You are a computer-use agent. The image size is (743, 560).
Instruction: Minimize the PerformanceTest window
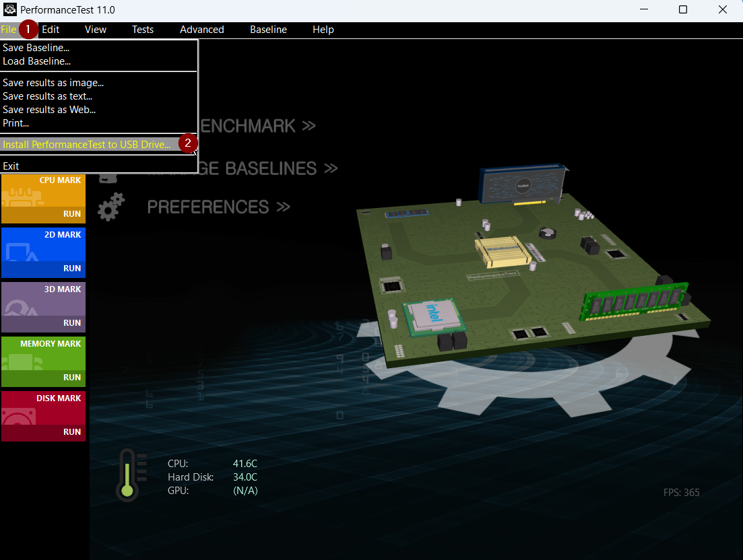tap(644, 9)
